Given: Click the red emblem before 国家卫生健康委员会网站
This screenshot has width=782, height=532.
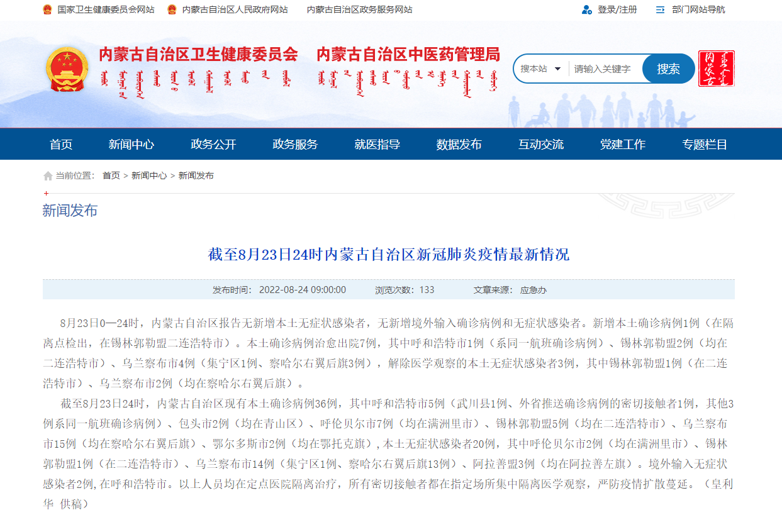Looking at the screenshot, I should click(46, 9).
